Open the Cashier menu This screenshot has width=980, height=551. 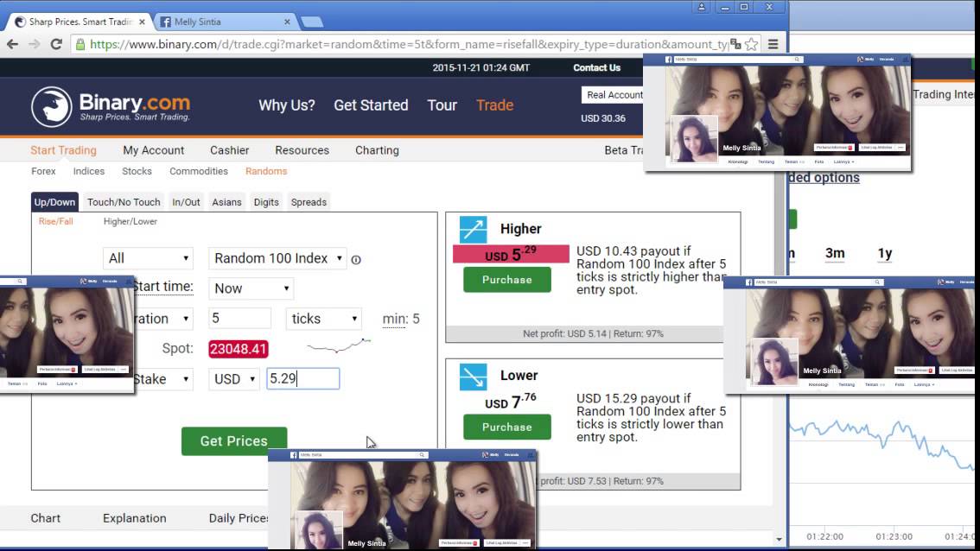click(x=229, y=150)
